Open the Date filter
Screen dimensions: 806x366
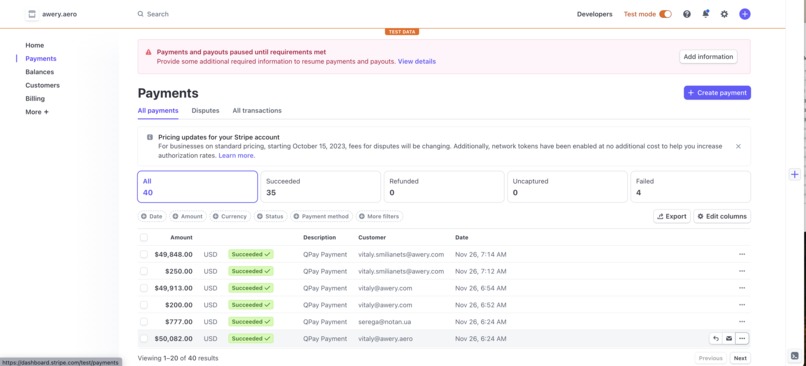click(x=152, y=216)
